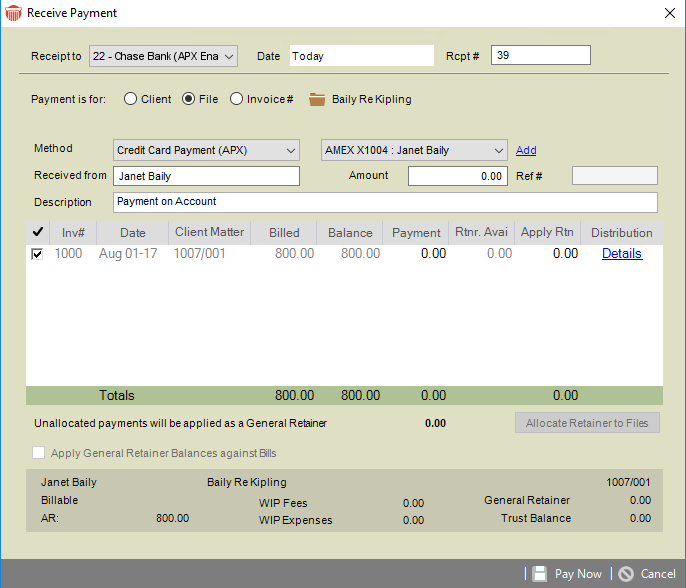
Task: Click the AR 800.00 value in summary
Action: point(172,518)
